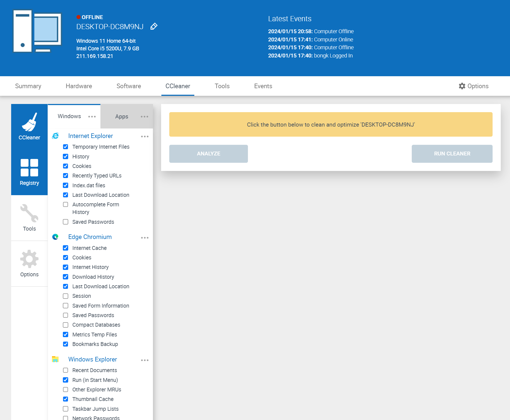
Task: Enable Saved Form Information
Action: [66, 306]
